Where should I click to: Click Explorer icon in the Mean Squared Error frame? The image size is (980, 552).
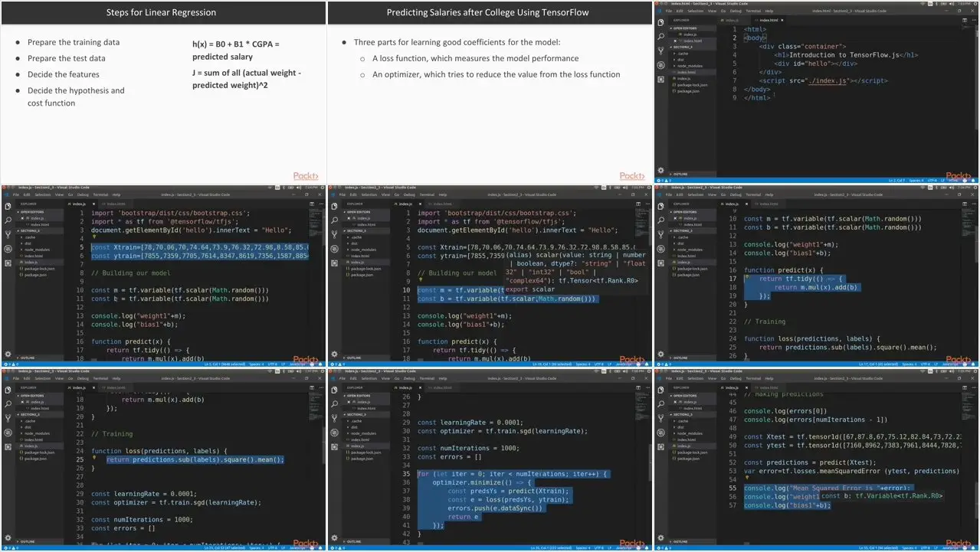660,390
